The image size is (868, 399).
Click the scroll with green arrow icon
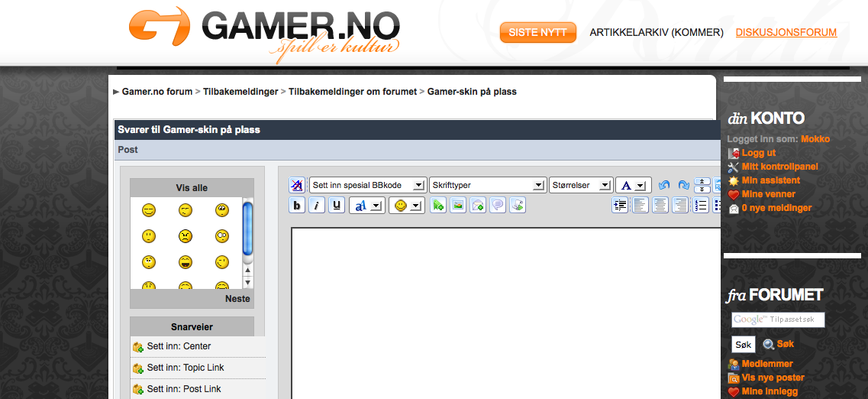click(518, 206)
